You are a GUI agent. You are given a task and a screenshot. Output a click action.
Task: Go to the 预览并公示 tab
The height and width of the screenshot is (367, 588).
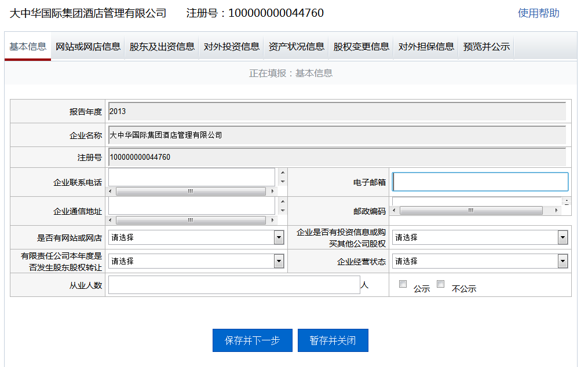[x=485, y=46]
